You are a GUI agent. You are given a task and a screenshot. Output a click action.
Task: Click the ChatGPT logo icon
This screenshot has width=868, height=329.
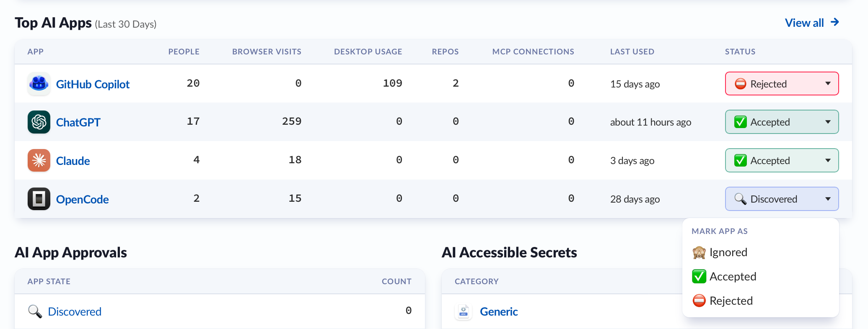tap(39, 122)
